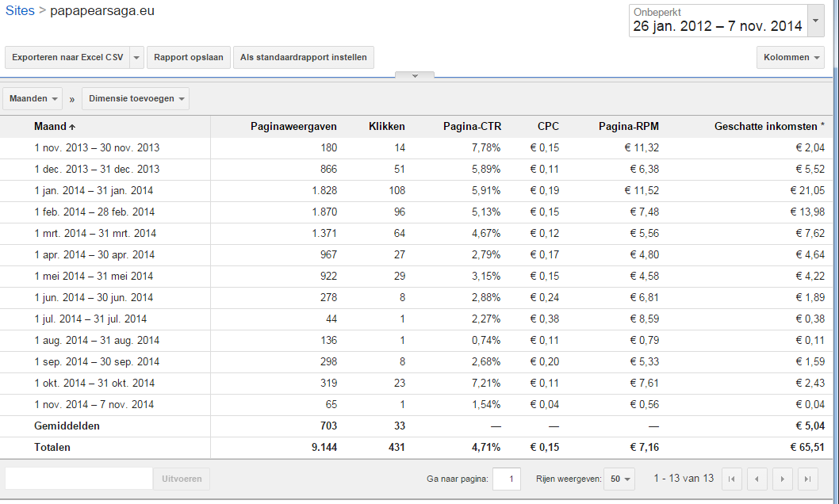This screenshot has height=504, width=839.
Task: Open the Export to Excel CSV arrow dropdown
Action: click(137, 58)
